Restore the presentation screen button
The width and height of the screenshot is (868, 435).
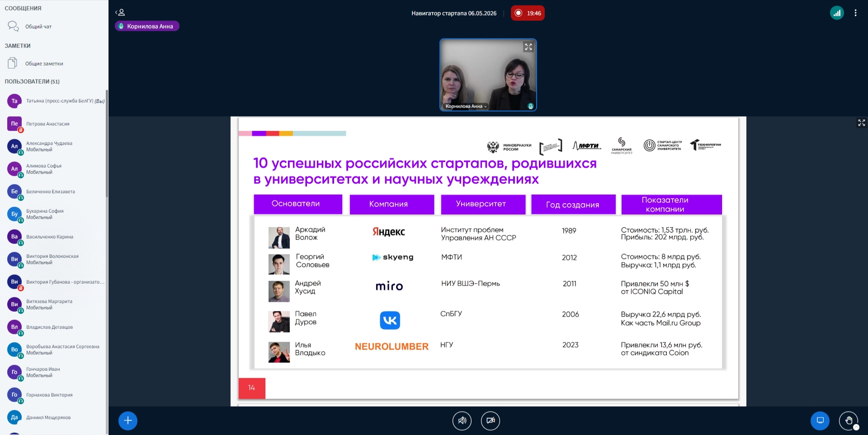[820, 421]
